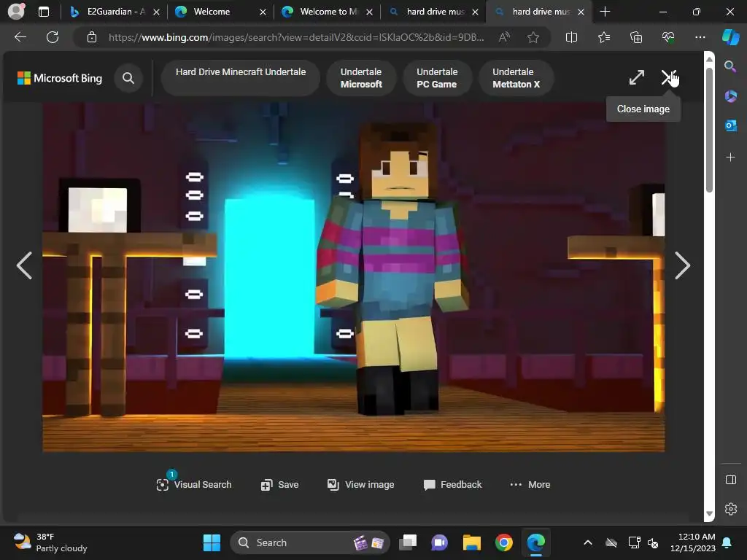Image resolution: width=747 pixels, height=560 pixels.
Task: Send Feedback on the image
Action: tap(452, 484)
